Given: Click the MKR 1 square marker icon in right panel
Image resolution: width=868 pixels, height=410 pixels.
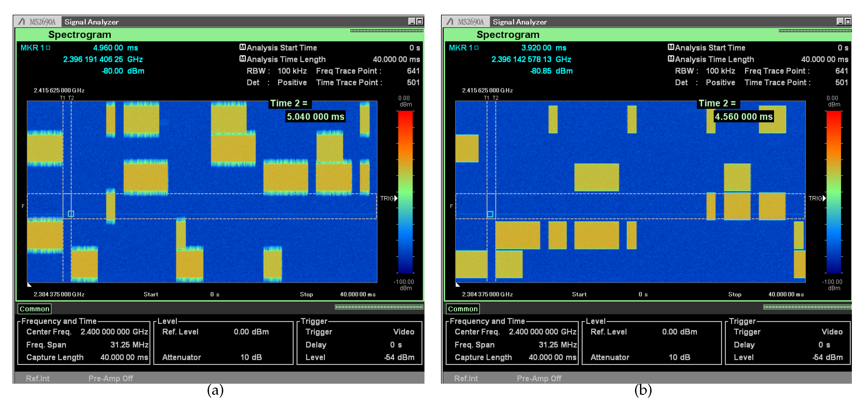Looking at the screenshot, I should point(476,47).
